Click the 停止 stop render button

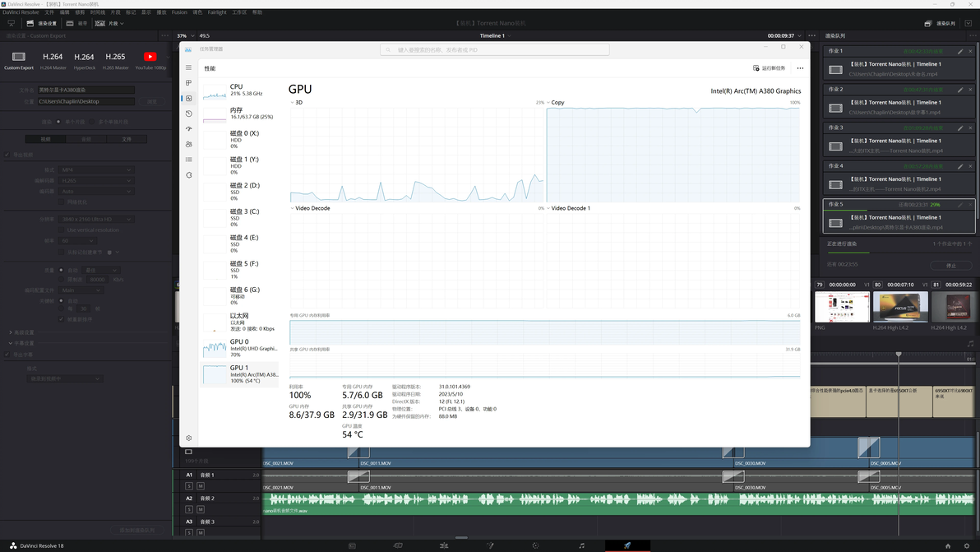pyautogui.click(x=951, y=266)
